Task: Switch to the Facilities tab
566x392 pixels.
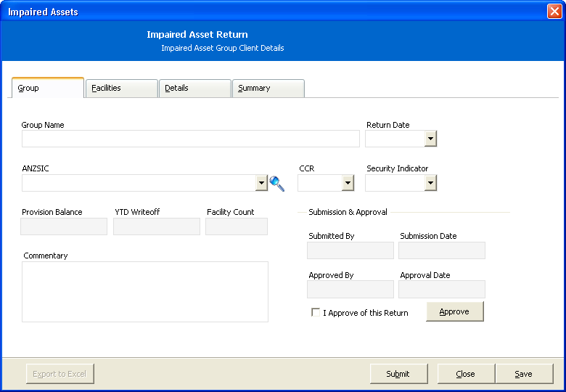Action: coord(122,89)
